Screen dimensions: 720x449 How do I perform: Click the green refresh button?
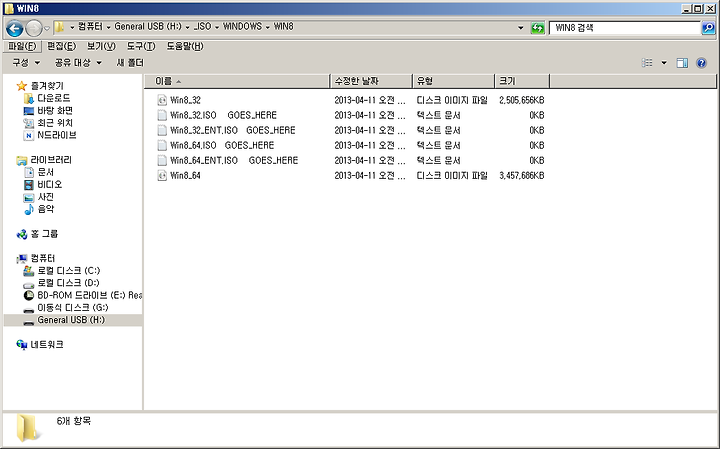[x=537, y=28]
